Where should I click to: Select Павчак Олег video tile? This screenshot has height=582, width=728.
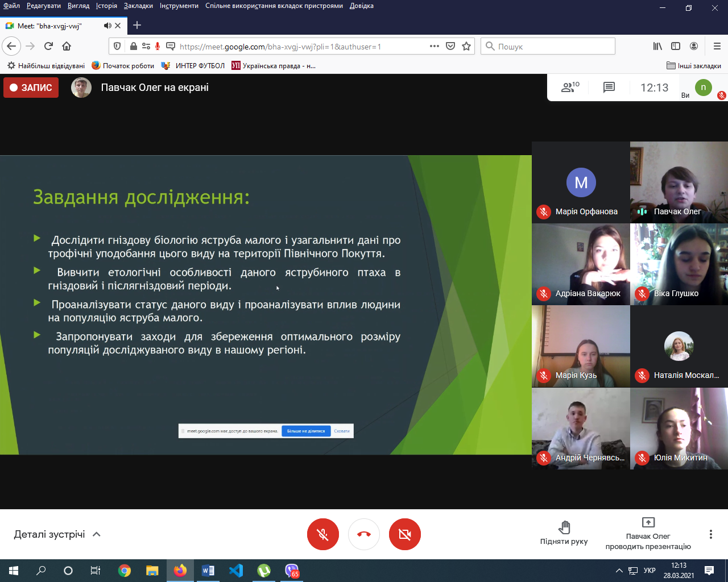point(679,182)
